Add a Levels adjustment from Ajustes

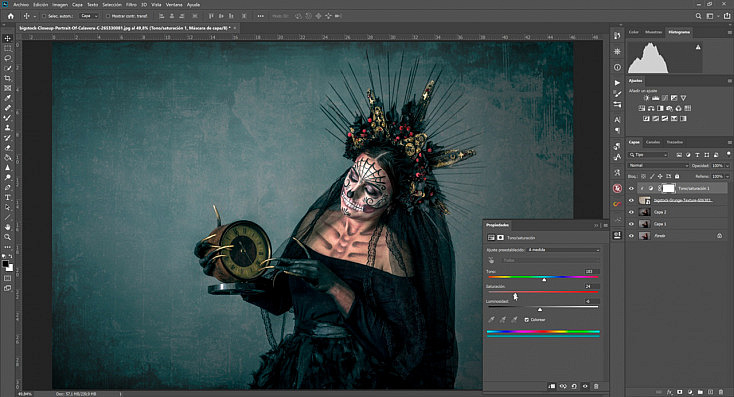click(655, 98)
